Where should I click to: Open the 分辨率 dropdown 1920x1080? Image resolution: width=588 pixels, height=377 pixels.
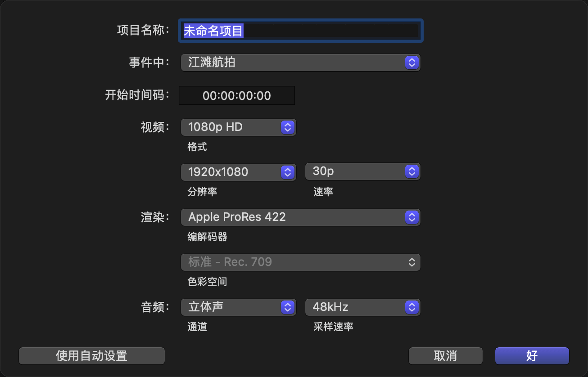(239, 172)
